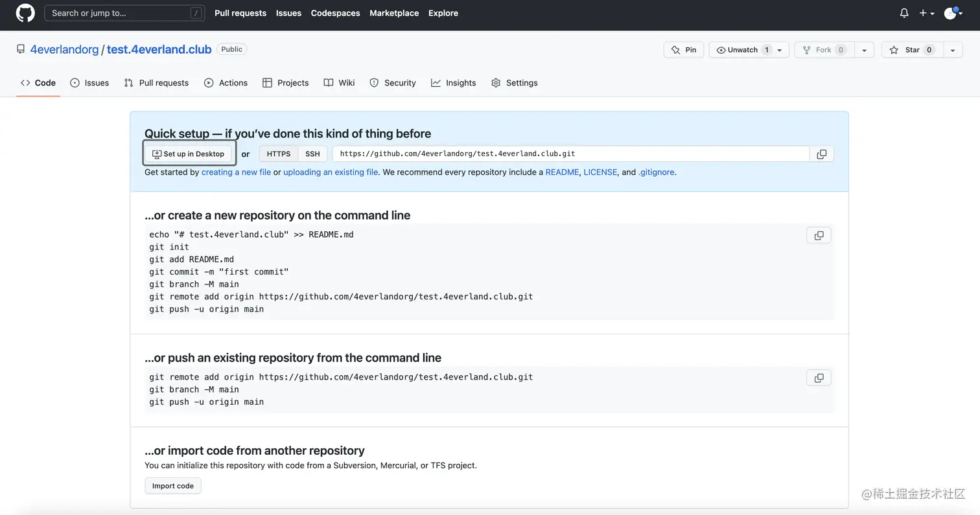Switch clone URL to SSH
980x515 pixels.
tap(312, 154)
